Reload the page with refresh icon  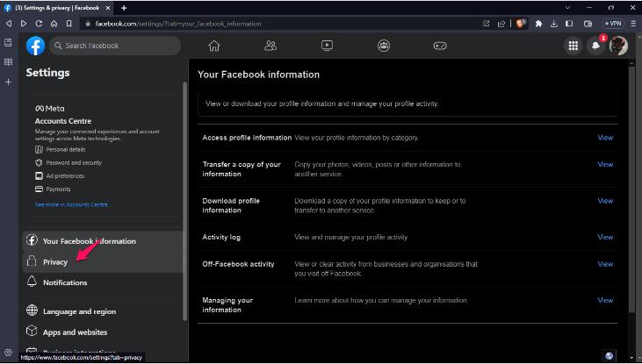pyautogui.click(x=39, y=24)
